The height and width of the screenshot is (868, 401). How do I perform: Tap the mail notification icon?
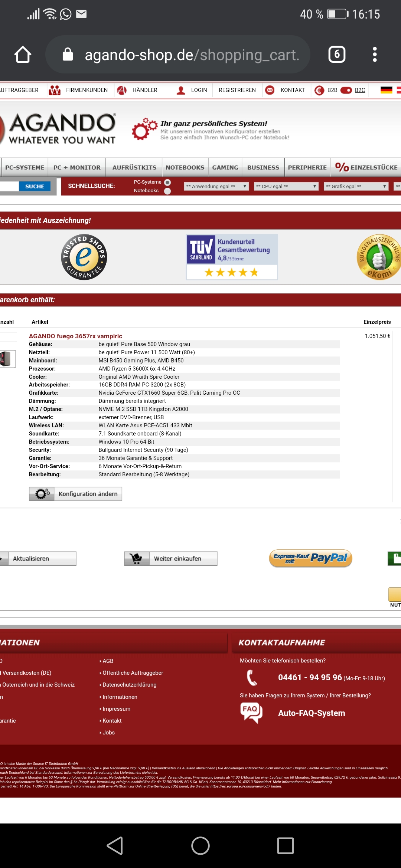pyautogui.click(x=81, y=14)
